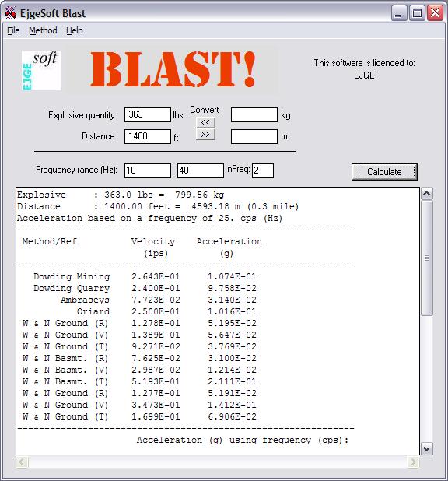Click the EjgeSoft Blast title bar icon
This screenshot has width=448, height=481.
coord(11,13)
